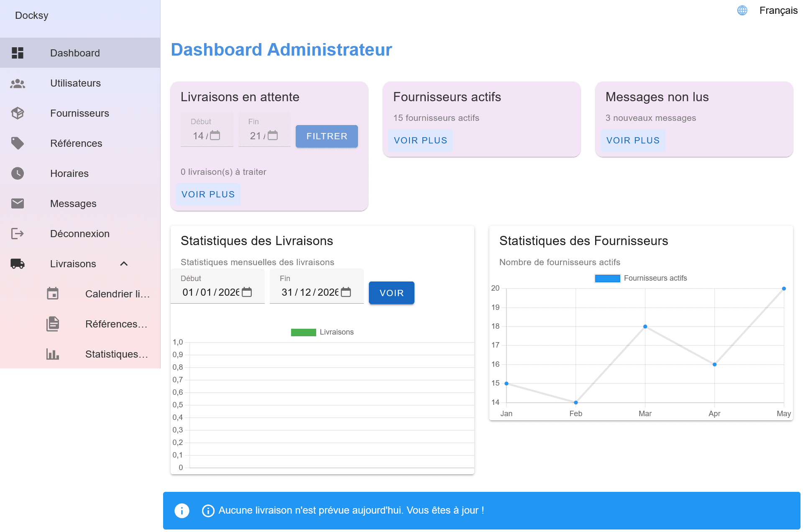
Task: Click the Français language label
Action: click(x=778, y=10)
